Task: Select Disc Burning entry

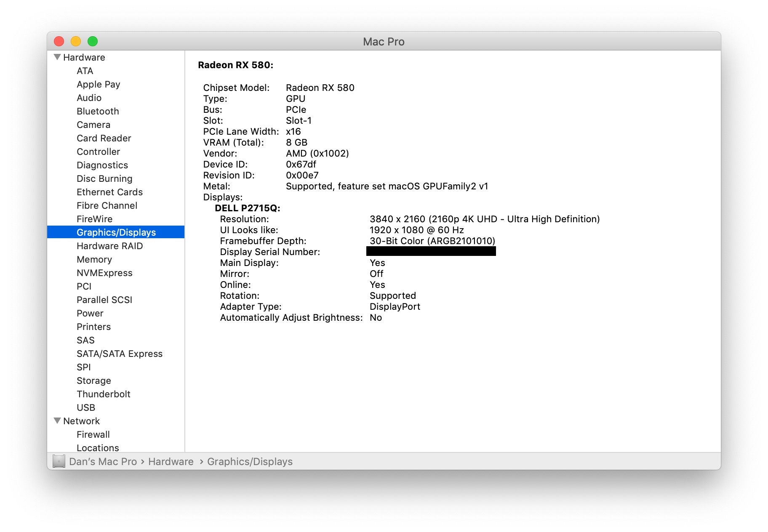Action: coord(104,178)
